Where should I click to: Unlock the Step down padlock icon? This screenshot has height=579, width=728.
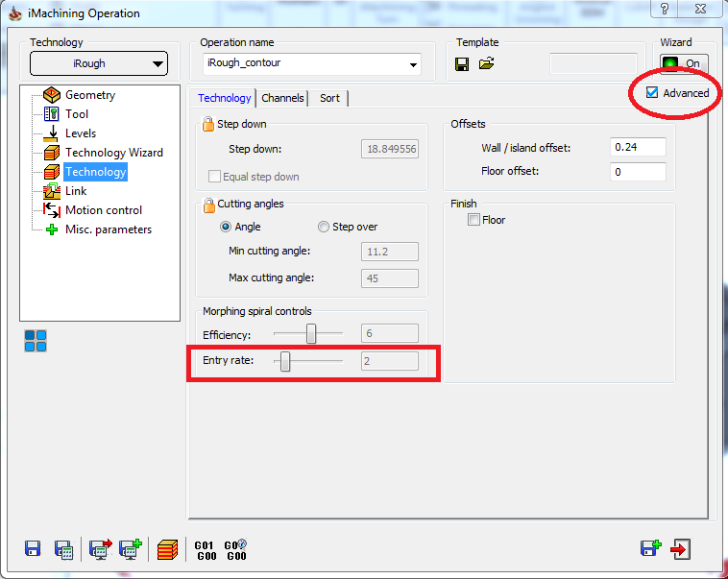208,124
